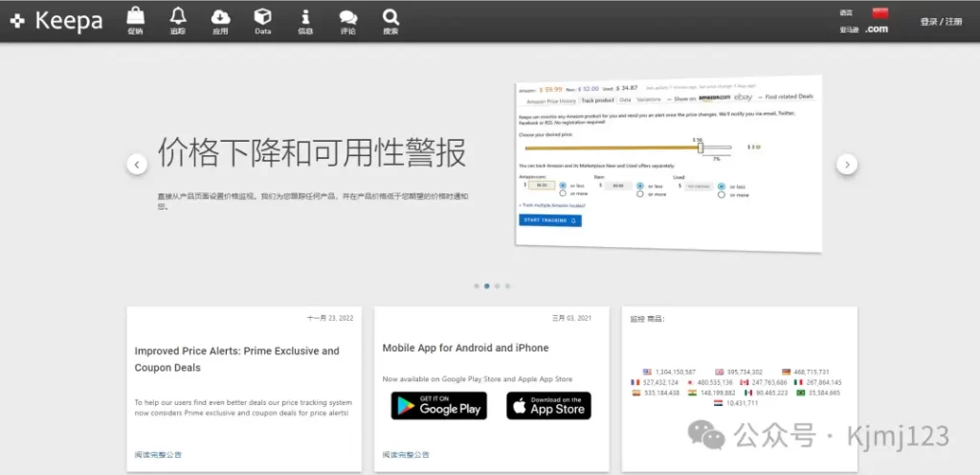Switch to Amazon Price History tab in slide
Image resolution: width=980 pixels, height=475 pixels.
click(x=551, y=102)
